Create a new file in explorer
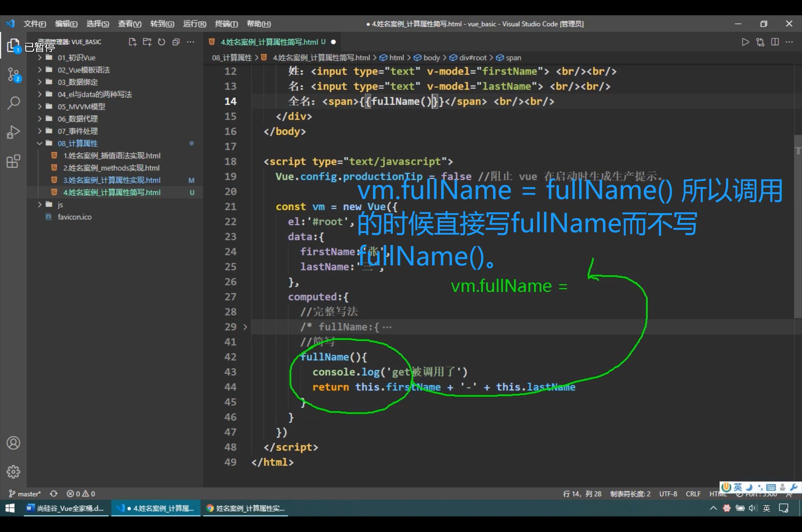This screenshot has width=802, height=532. [x=132, y=42]
